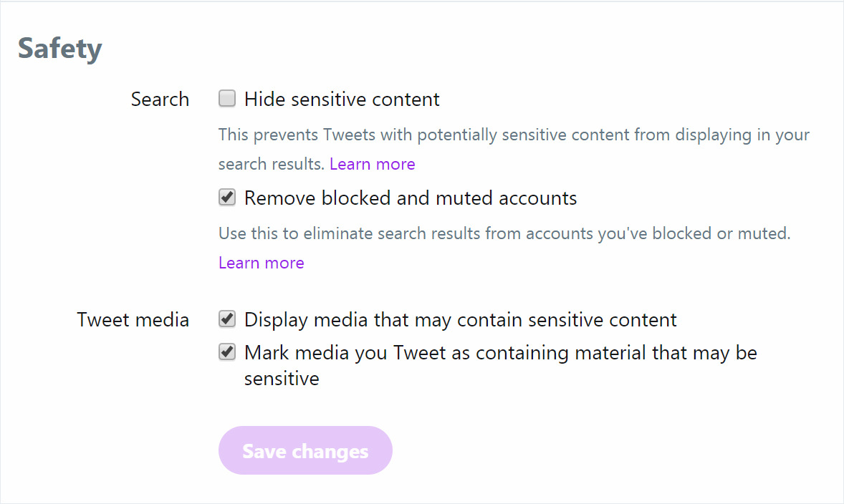Screen dimensions: 844x504
Task: Click the word sensitive wrapped under Mark media
Action: [x=282, y=379]
